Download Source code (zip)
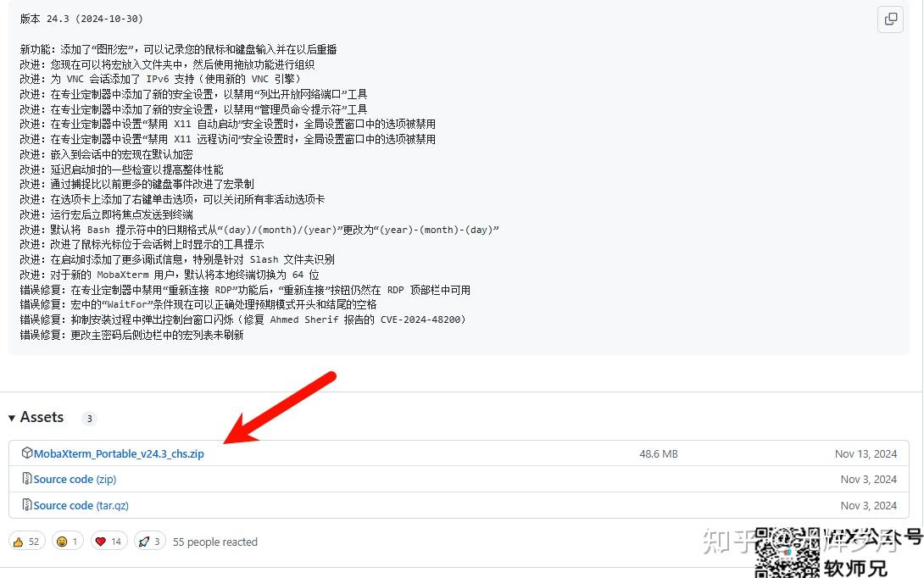This screenshot has height=578, width=924. pos(75,479)
